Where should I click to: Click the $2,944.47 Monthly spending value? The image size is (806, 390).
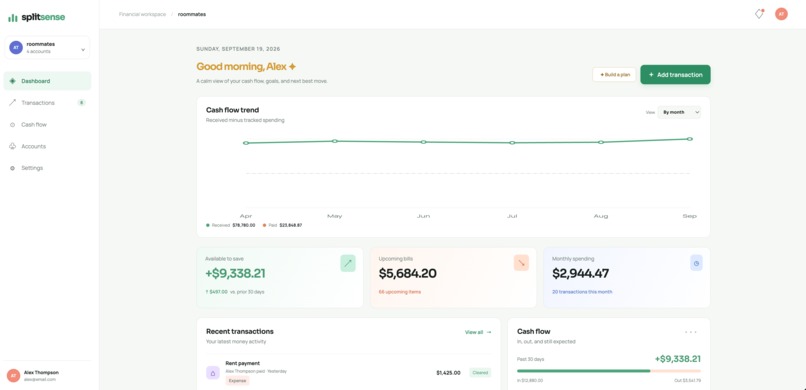pyautogui.click(x=580, y=274)
